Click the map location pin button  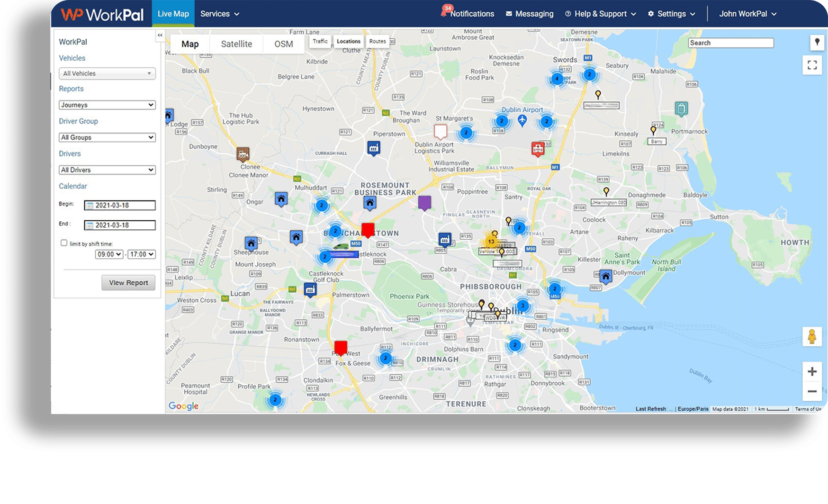(817, 42)
